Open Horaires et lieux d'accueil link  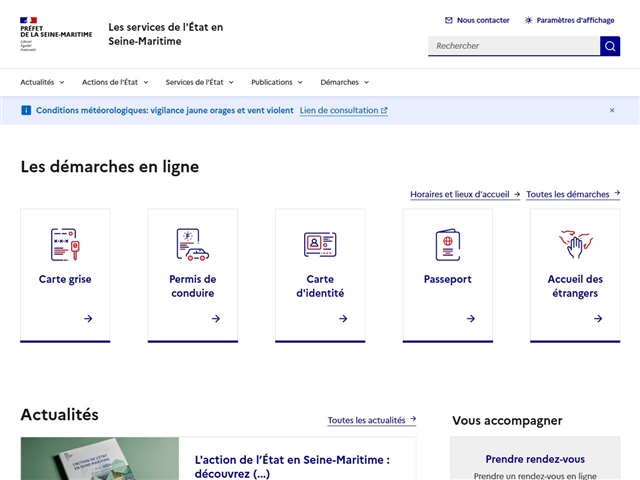click(465, 194)
